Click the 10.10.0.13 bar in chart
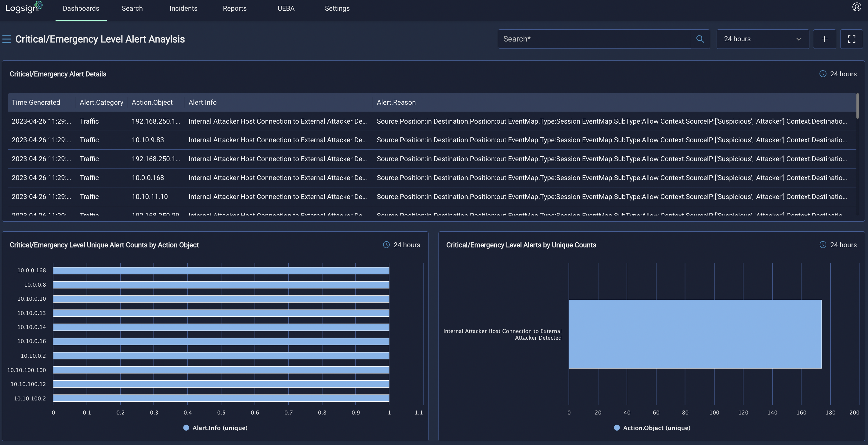 tap(221, 313)
